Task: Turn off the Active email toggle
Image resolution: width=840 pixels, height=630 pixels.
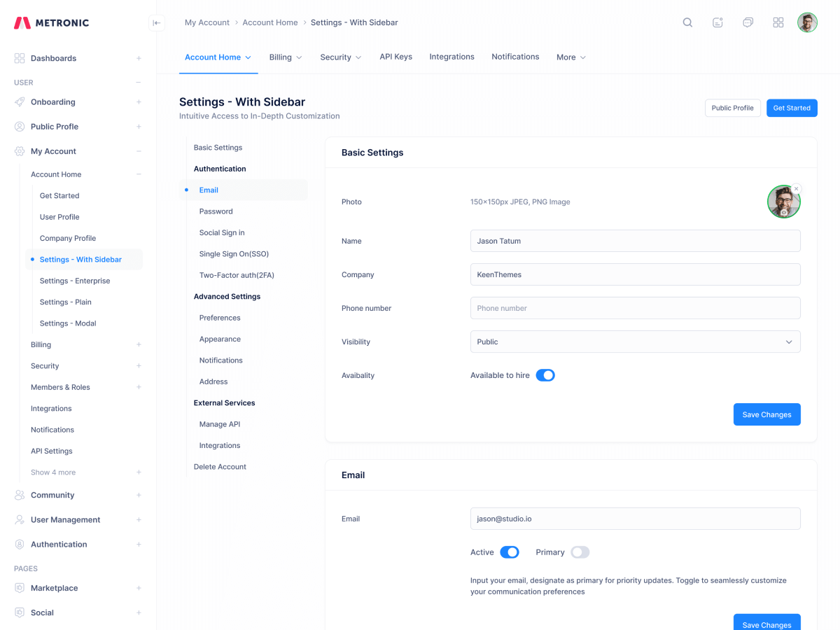Action: 510,552
